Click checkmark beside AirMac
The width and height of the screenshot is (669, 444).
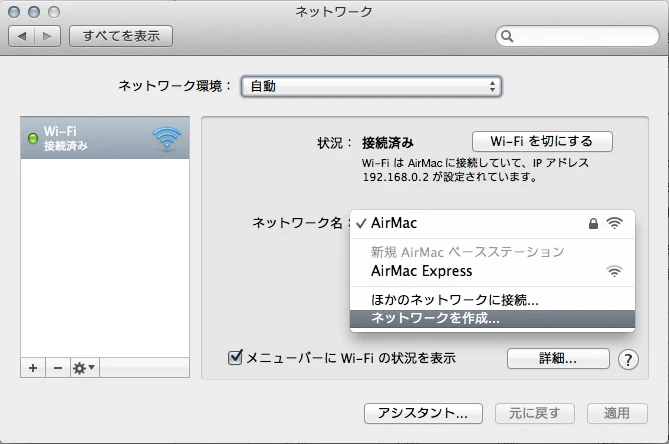[x=361, y=223]
